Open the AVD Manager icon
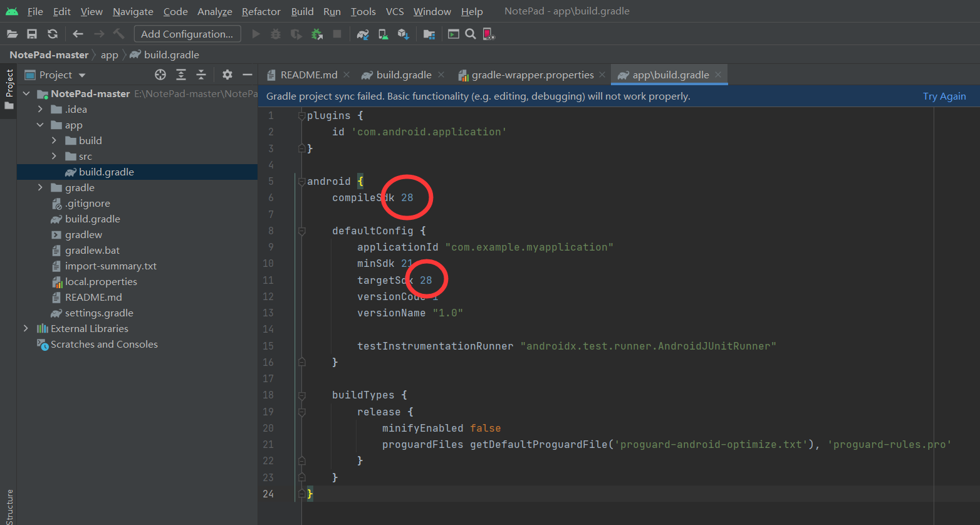The width and height of the screenshot is (980, 525). [383, 34]
